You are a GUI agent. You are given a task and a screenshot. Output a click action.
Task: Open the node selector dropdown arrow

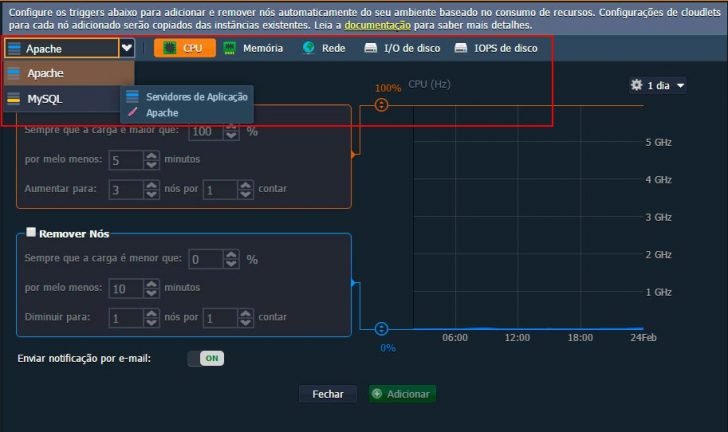point(127,48)
